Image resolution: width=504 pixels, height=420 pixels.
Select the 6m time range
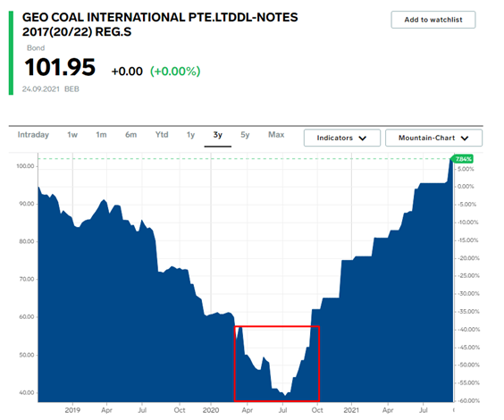pyautogui.click(x=130, y=135)
